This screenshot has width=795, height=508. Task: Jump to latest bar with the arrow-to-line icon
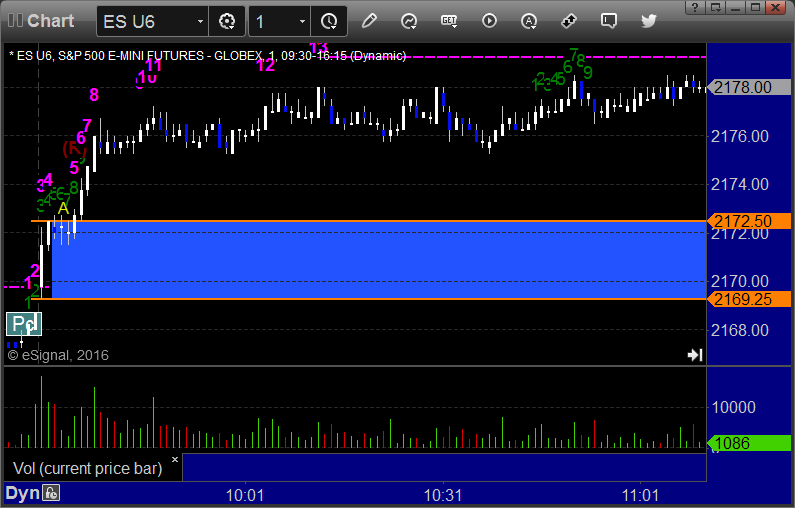tap(695, 355)
